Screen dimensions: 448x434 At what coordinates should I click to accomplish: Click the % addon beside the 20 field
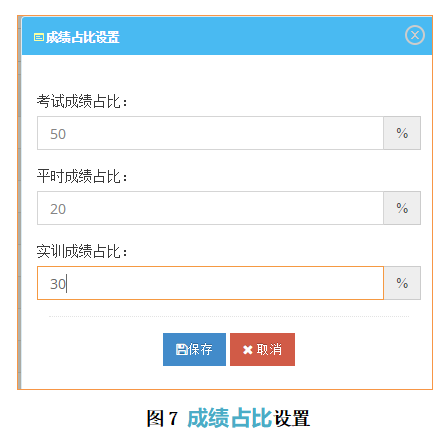[402, 208]
